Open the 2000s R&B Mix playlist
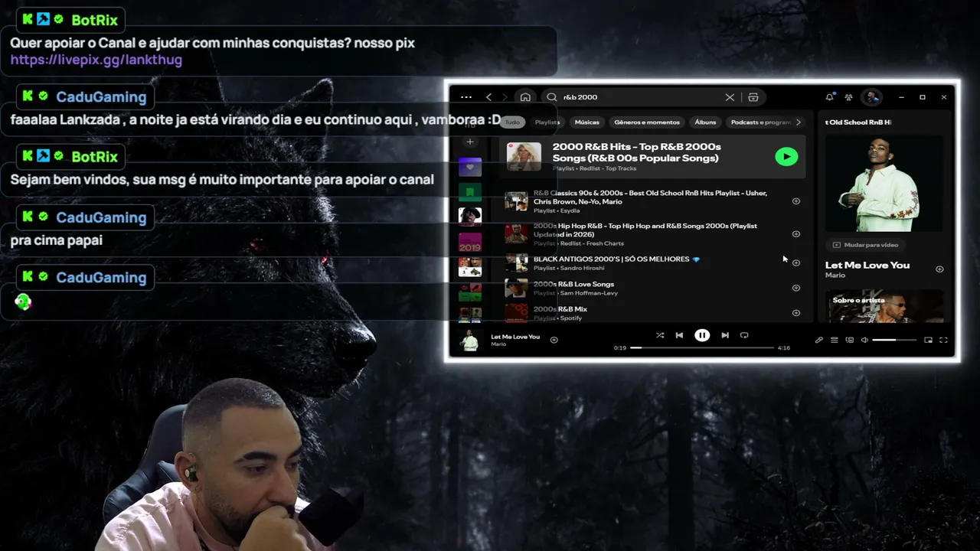980x551 pixels. click(x=560, y=309)
